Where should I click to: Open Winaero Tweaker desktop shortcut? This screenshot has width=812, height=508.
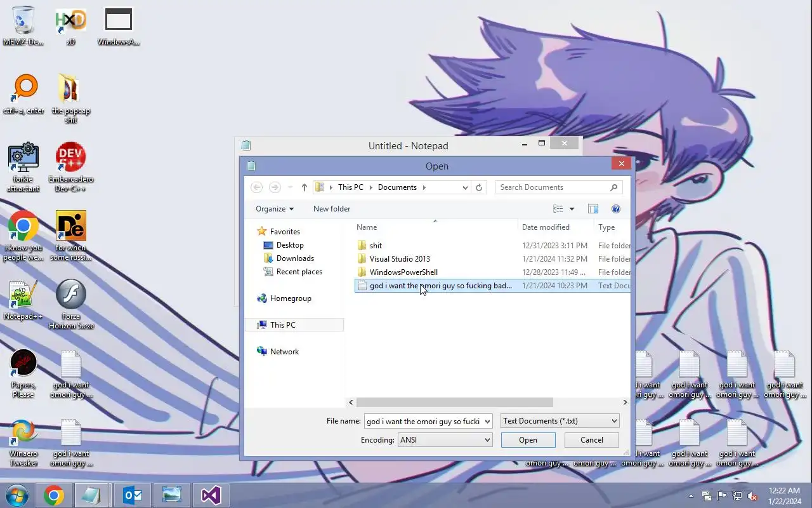pyautogui.click(x=23, y=442)
